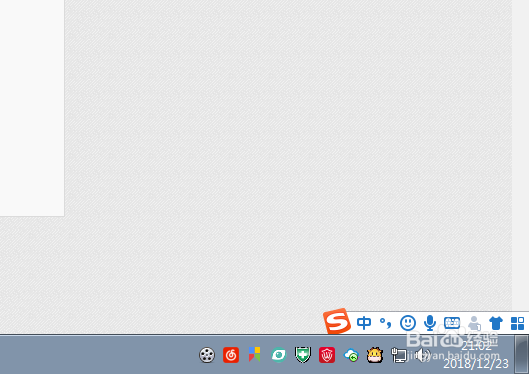529x374 pixels.
Task: Open green shield security tray icon
Action: pos(303,355)
